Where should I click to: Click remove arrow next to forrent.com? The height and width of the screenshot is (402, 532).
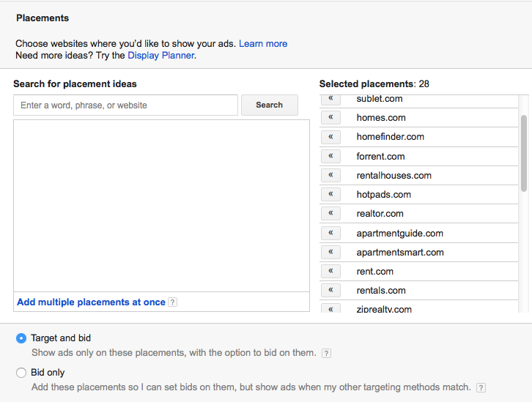coord(330,156)
